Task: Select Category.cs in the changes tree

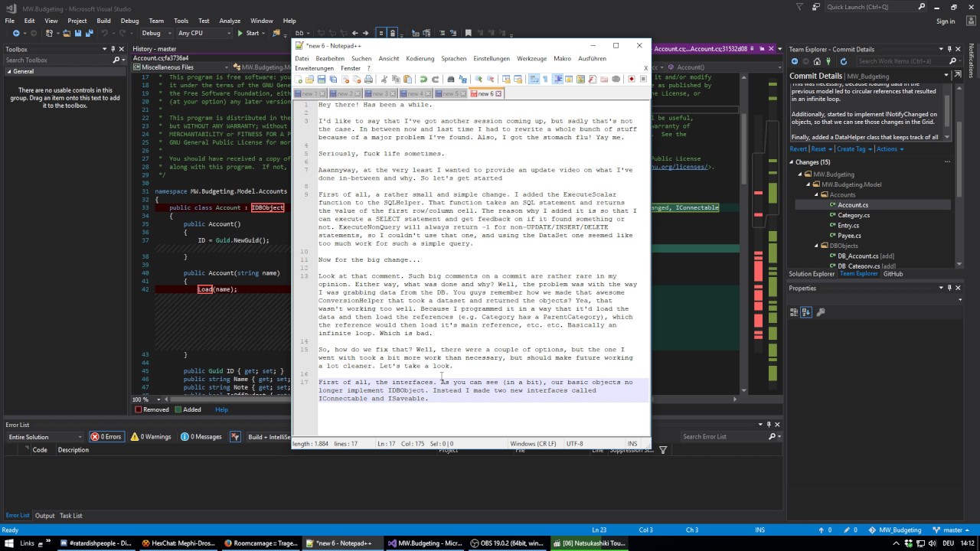Action: 853,215
